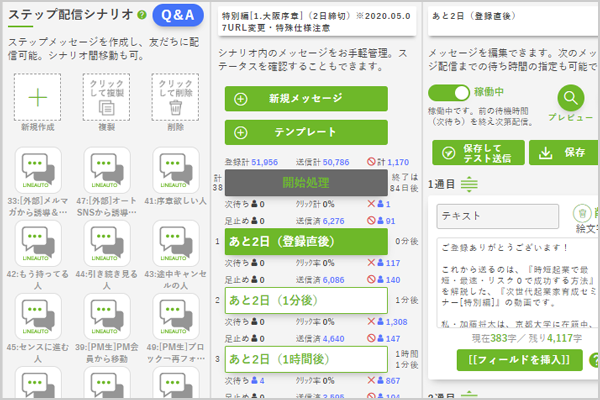600x400 pixels.
Task: Expand the 1通目 reorder handle
Action: point(470,184)
